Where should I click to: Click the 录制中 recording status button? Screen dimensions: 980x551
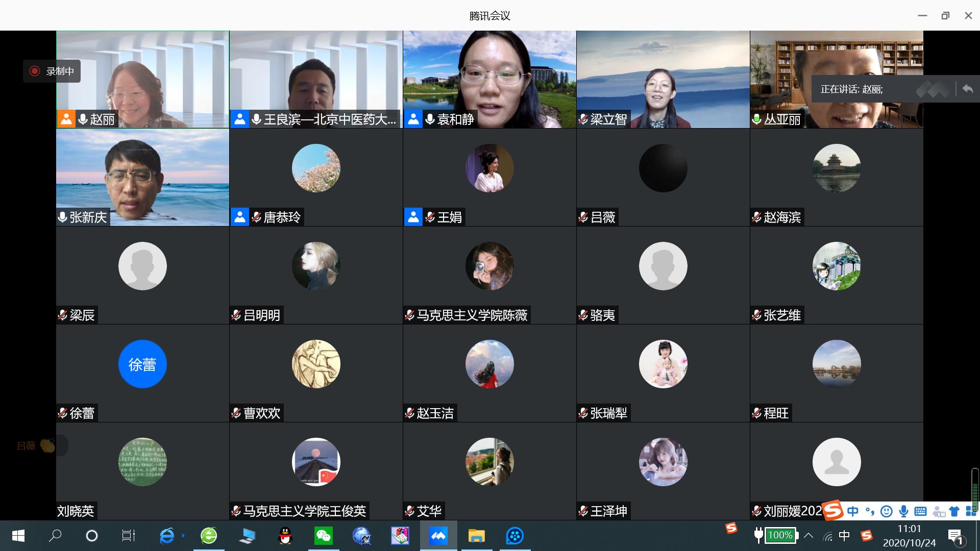[60, 71]
